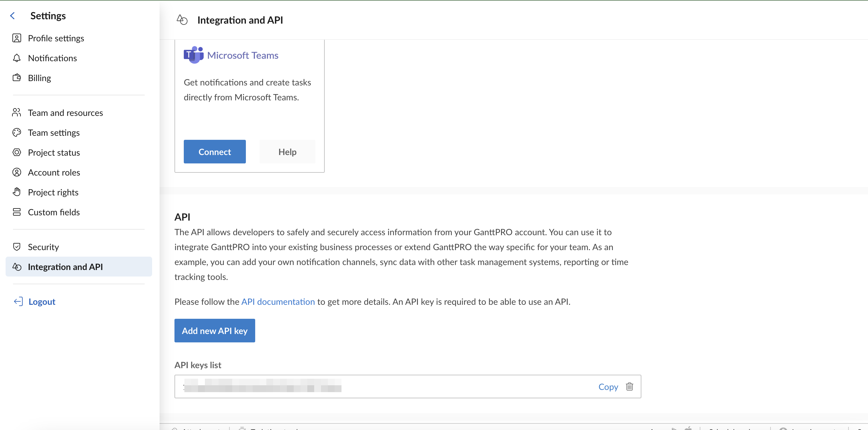Screen dimensions: 868x430
Task: Click the Profile settings person icon
Action: point(16,38)
